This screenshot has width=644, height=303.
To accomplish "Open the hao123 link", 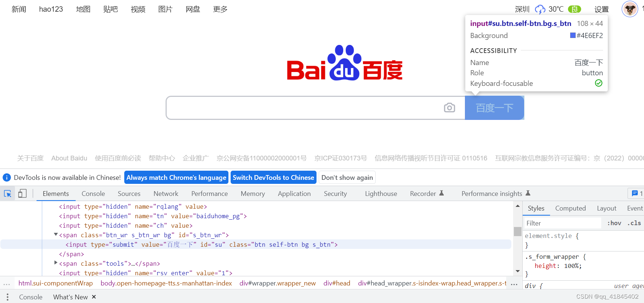I will point(51,9).
